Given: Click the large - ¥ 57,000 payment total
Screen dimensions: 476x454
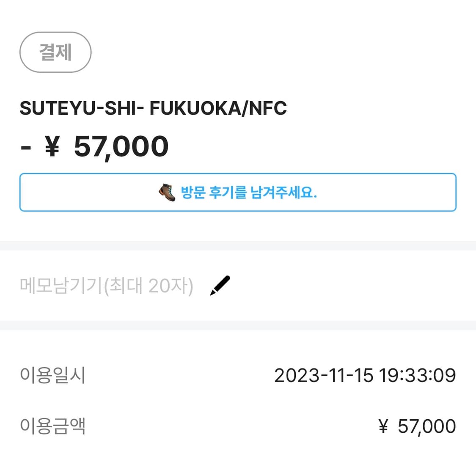Looking at the screenshot, I should [94, 146].
